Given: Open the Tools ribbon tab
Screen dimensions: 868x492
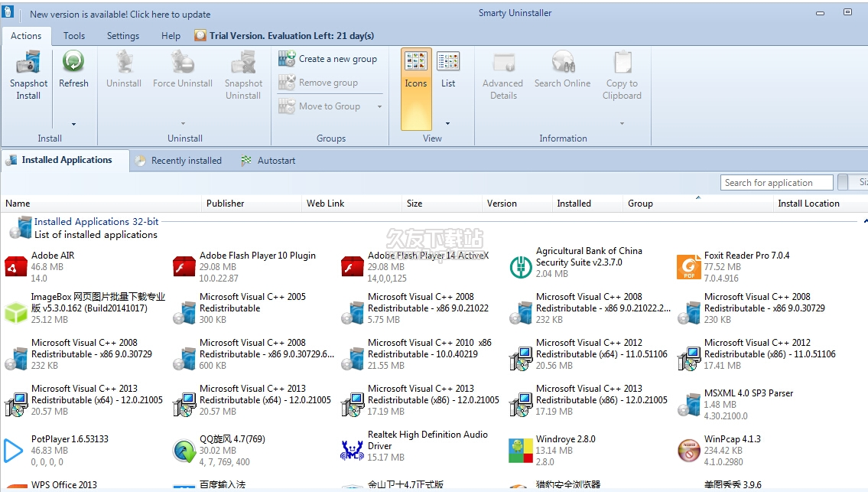Looking at the screenshot, I should coord(74,35).
